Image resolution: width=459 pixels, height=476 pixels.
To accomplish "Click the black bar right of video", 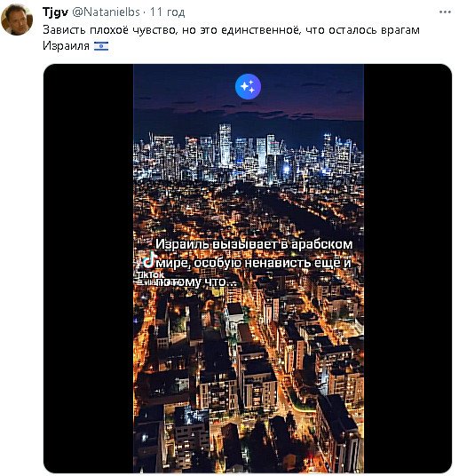I will click(408, 269).
